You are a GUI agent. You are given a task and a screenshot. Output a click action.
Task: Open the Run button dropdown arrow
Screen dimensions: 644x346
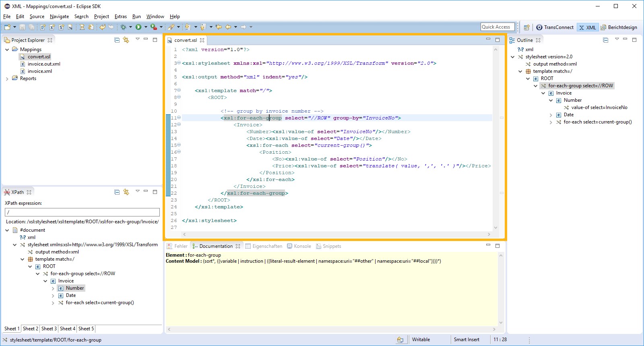point(146,27)
